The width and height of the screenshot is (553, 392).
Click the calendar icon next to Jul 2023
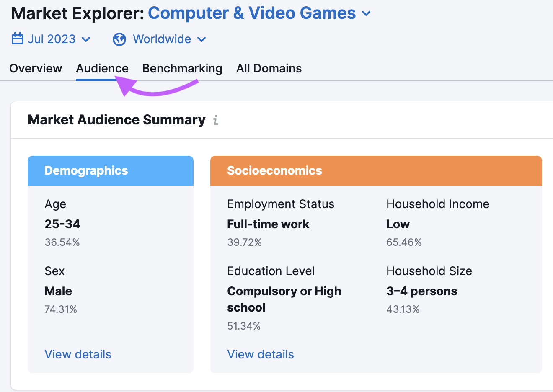point(17,39)
